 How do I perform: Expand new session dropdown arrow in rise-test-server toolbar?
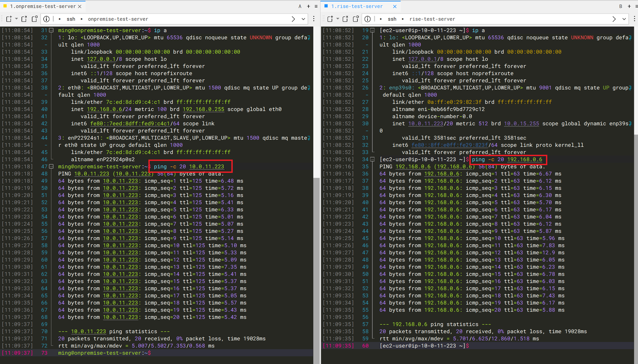337,19
